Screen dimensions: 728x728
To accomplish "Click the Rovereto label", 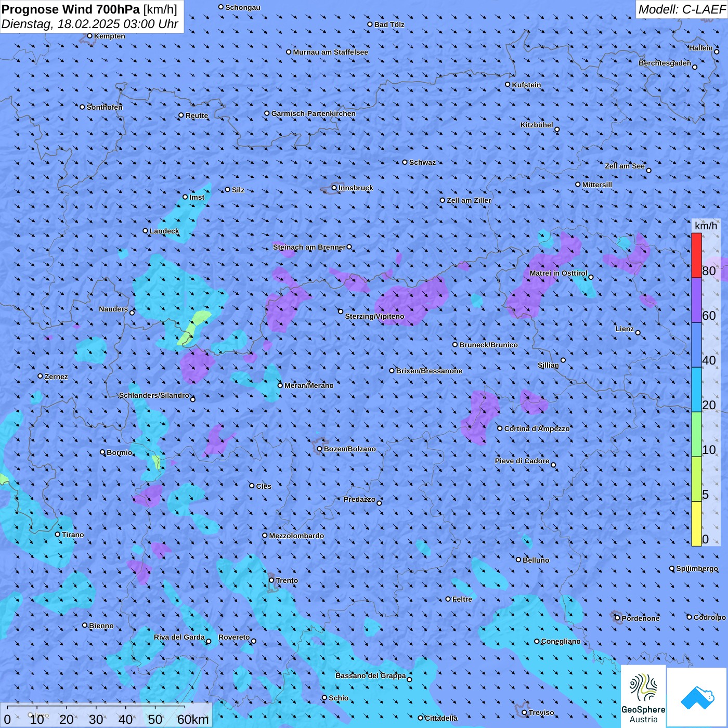I will point(234,637).
